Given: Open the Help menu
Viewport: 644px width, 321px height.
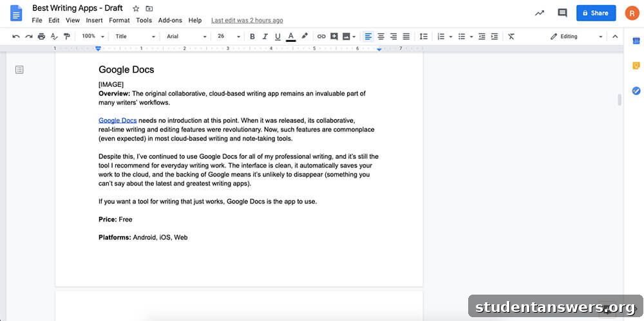Looking at the screenshot, I should click(195, 20).
